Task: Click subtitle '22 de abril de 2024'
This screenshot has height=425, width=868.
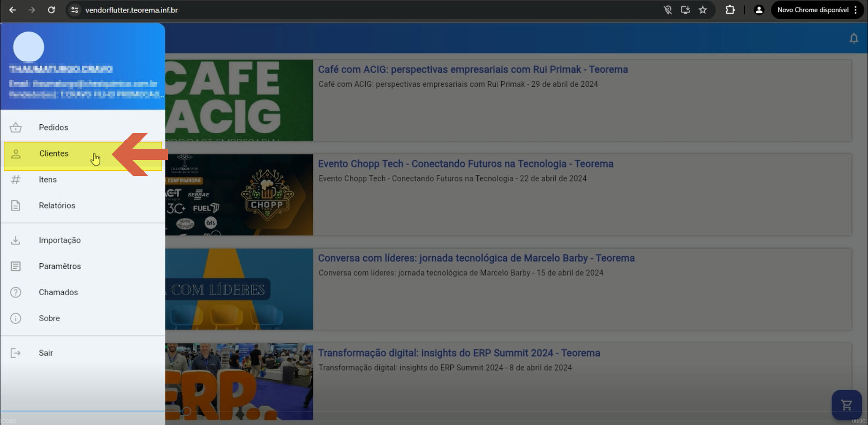Action: pyautogui.click(x=553, y=179)
